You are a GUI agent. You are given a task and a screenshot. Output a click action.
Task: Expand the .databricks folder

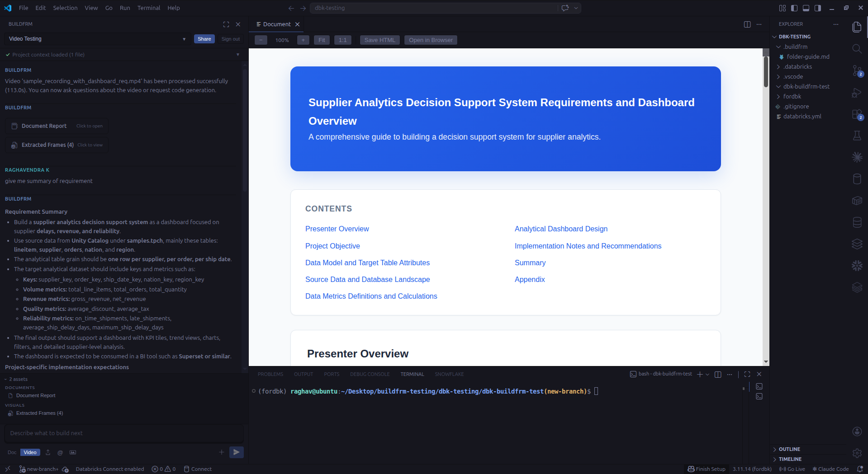point(797,66)
